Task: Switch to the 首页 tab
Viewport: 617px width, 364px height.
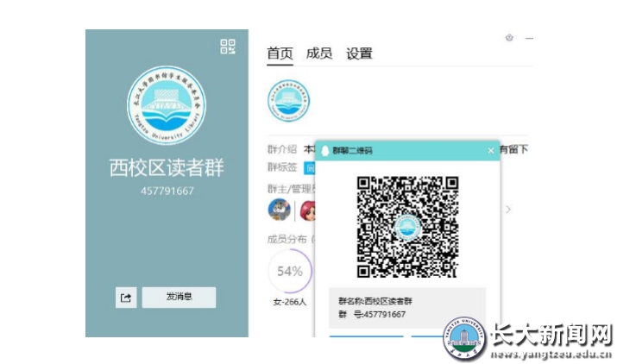Action: 280,53
